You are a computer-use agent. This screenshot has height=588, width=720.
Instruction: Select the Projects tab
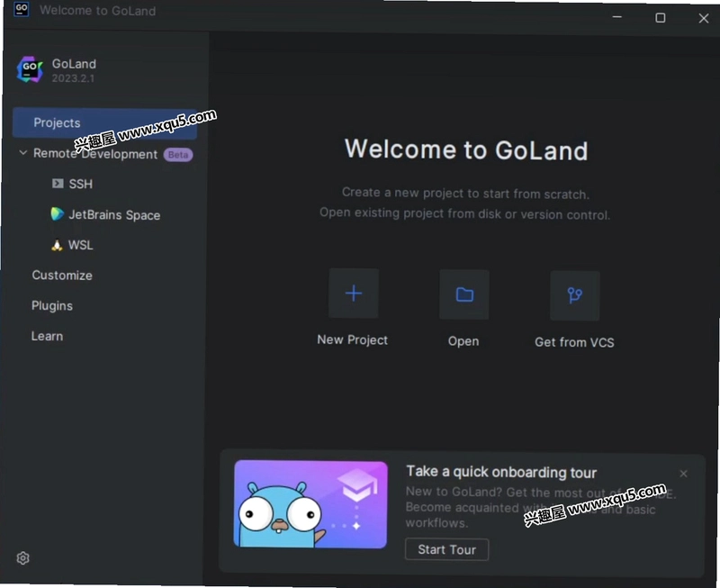pos(104,122)
